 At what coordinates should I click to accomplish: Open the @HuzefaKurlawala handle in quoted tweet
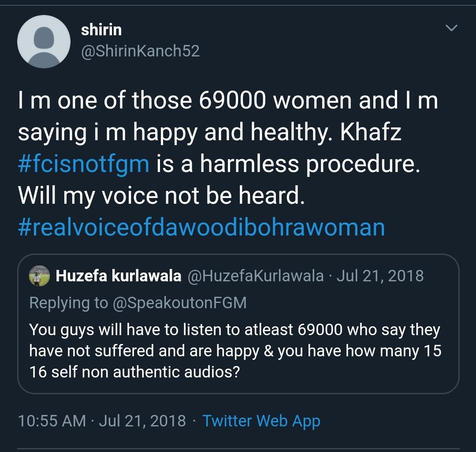click(x=256, y=276)
